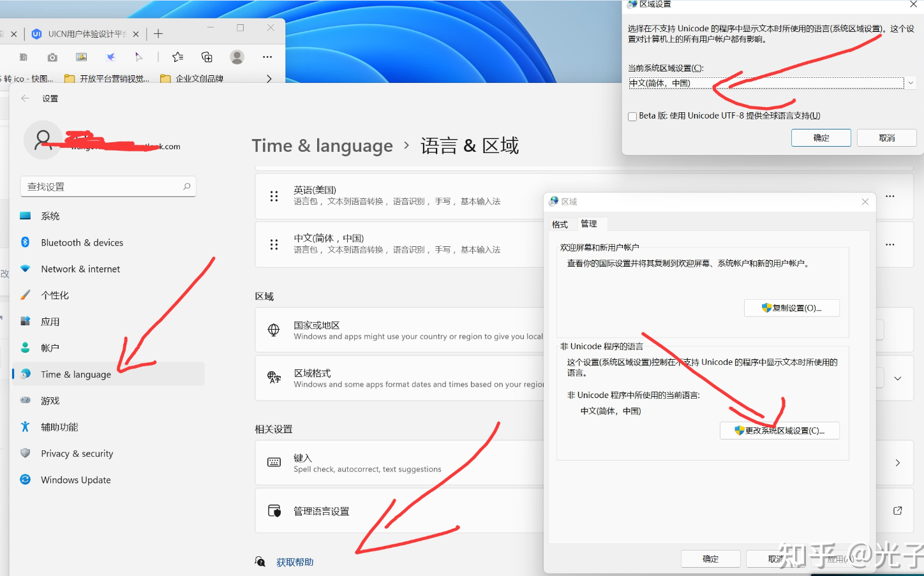Viewport: 924px width, 576px height.
Task: Switch to the 格式 tab
Action: pyautogui.click(x=560, y=224)
